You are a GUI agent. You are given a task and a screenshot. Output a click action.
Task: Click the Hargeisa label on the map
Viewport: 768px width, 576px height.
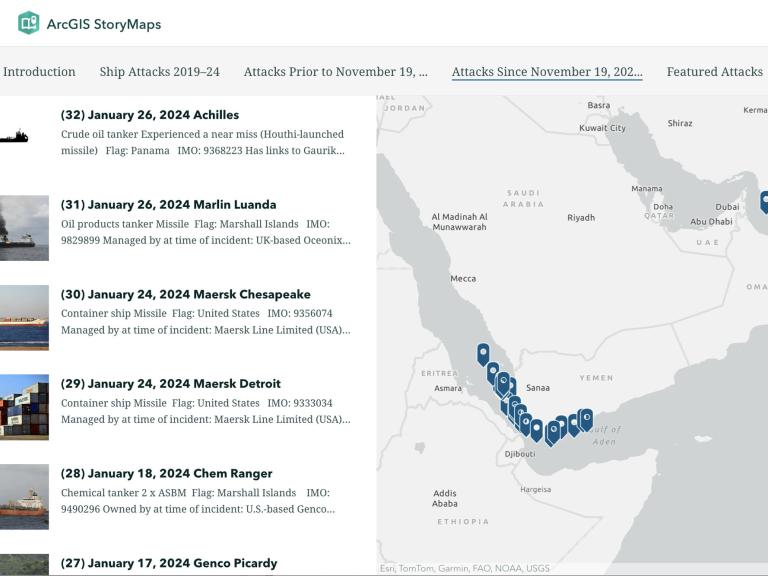tap(535, 489)
